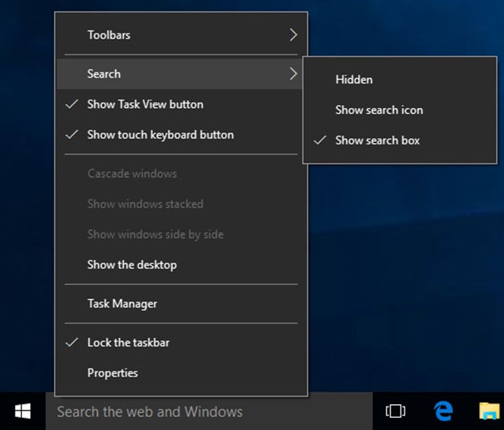Toggle Show touch keyboard button option
Image resolution: width=504 pixels, height=430 pixels.
click(160, 134)
